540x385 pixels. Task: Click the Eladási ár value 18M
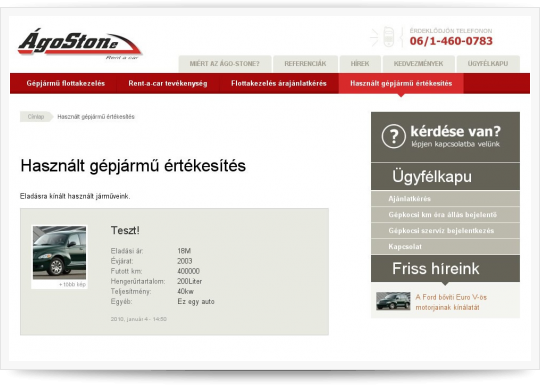click(184, 251)
